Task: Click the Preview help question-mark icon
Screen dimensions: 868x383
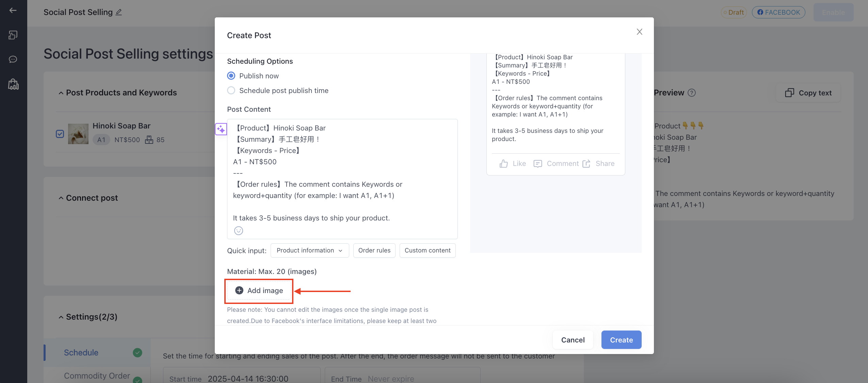Action: click(x=692, y=93)
